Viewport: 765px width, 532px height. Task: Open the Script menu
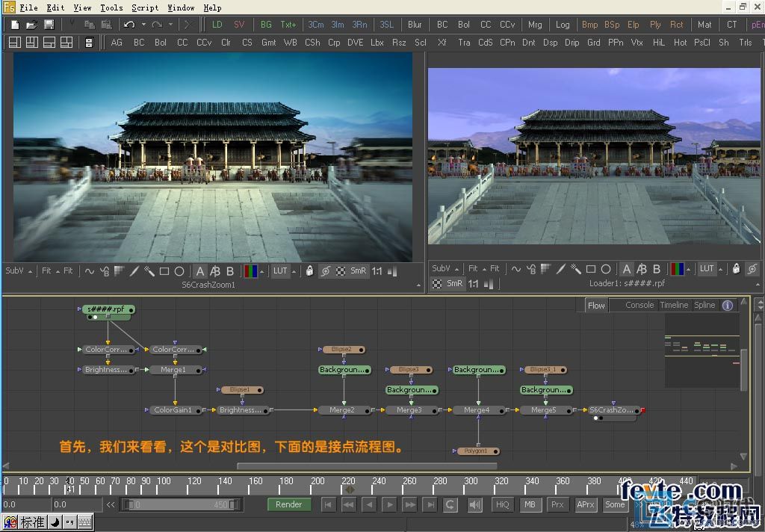(145, 7)
